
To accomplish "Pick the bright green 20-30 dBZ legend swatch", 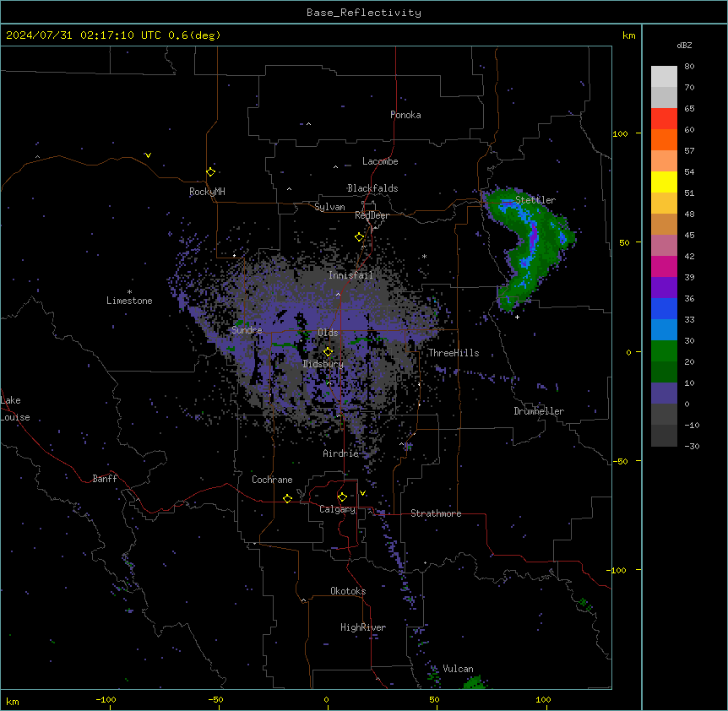I will [664, 351].
